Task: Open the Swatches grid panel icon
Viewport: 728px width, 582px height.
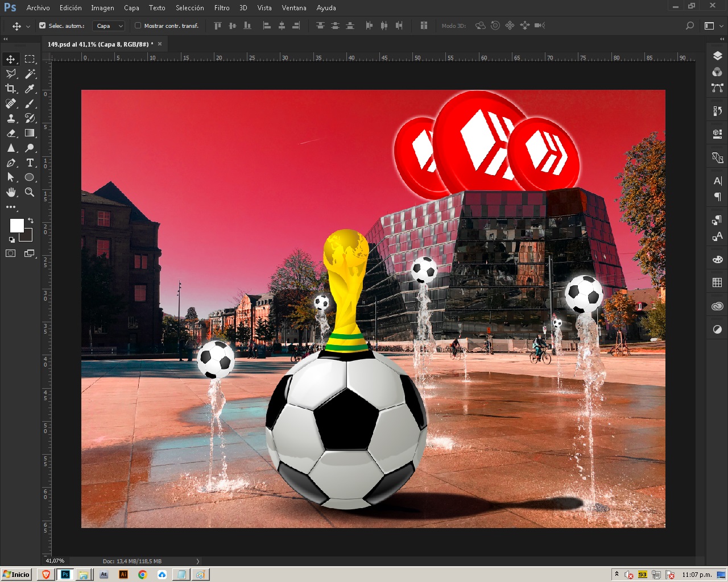Action: pos(717,282)
